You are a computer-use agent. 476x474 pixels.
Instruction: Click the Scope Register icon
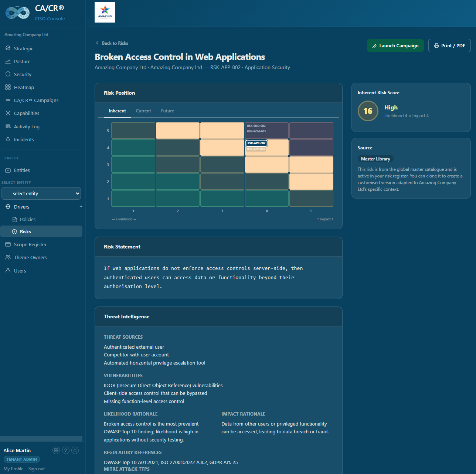pos(8,244)
